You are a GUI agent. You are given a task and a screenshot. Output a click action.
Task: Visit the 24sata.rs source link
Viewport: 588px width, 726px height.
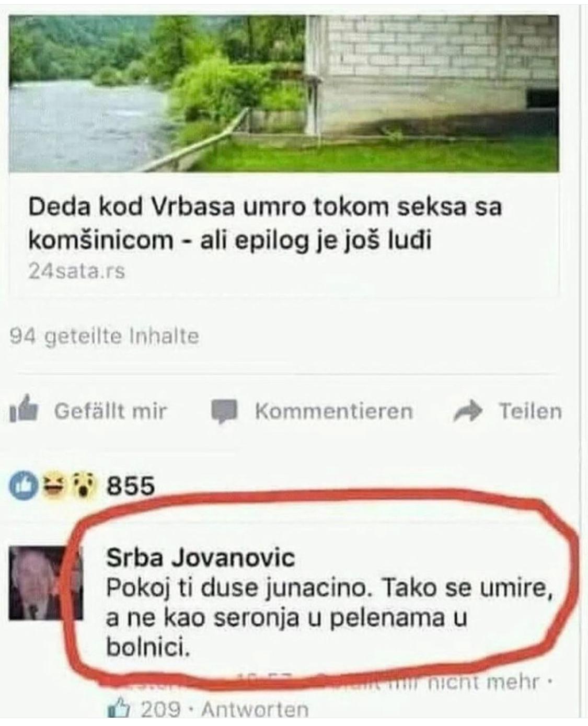coord(76,271)
